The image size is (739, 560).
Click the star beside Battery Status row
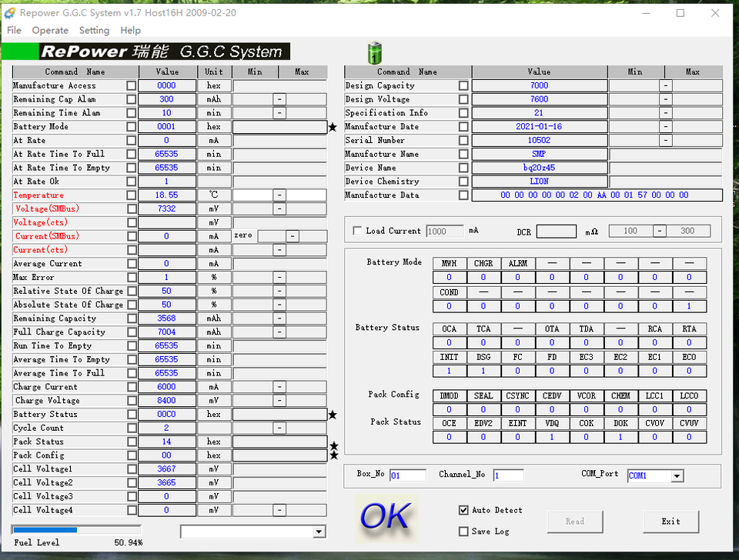click(x=333, y=415)
